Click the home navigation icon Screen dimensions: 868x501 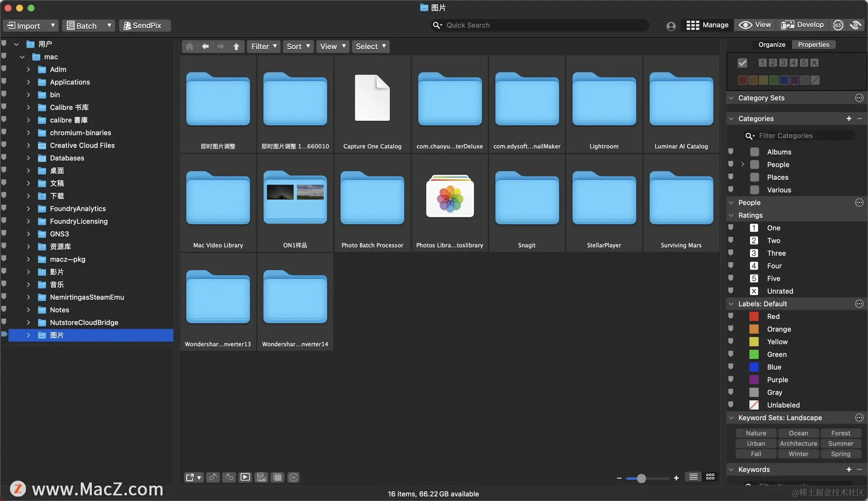[x=190, y=47]
